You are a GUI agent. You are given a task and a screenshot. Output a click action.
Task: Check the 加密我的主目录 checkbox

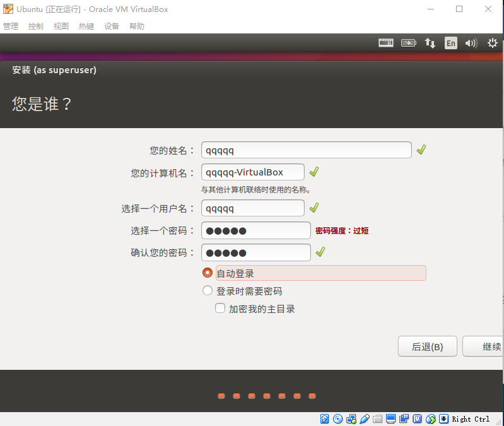pos(220,308)
